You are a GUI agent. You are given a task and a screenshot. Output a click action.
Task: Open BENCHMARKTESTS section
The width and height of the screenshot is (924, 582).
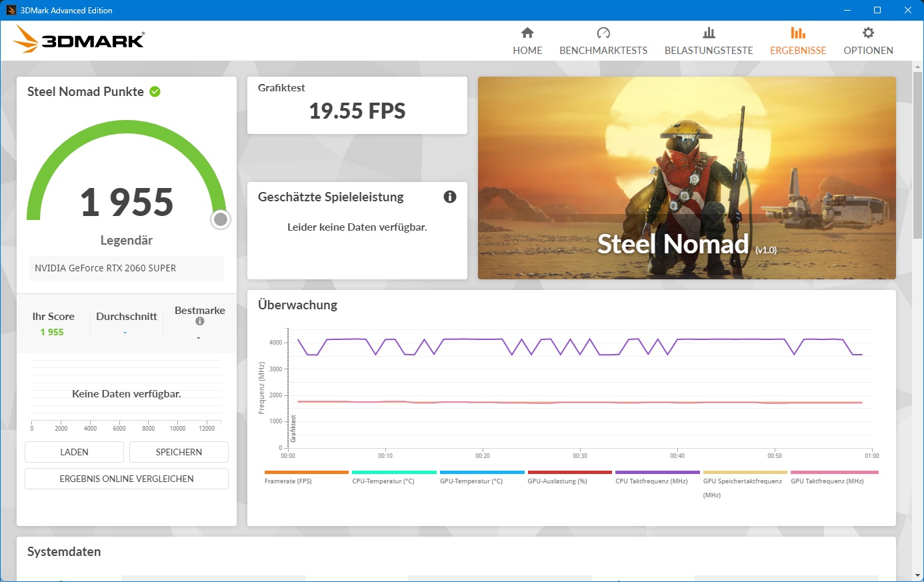point(603,41)
